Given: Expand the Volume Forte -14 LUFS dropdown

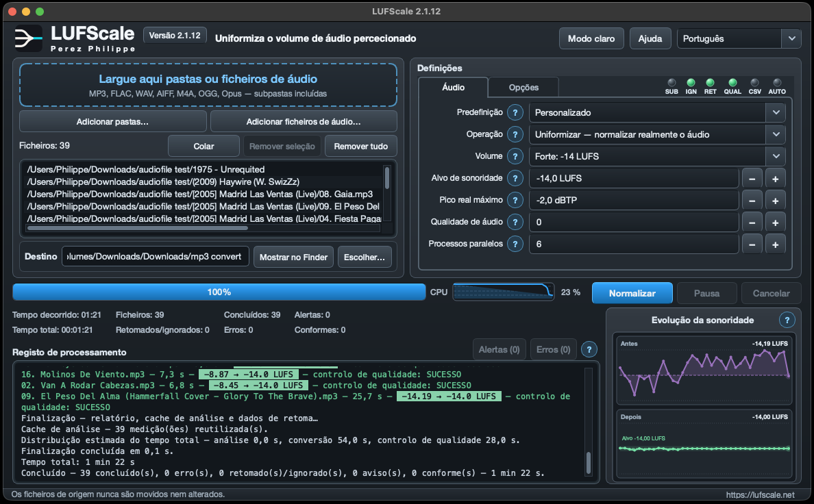Looking at the screenshot, I should [656, 156].
